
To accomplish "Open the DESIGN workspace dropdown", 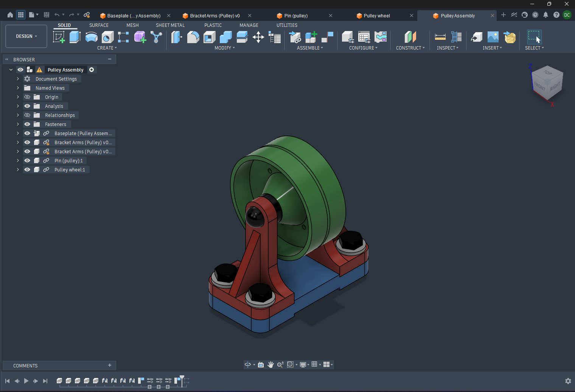I will [26, 36].
